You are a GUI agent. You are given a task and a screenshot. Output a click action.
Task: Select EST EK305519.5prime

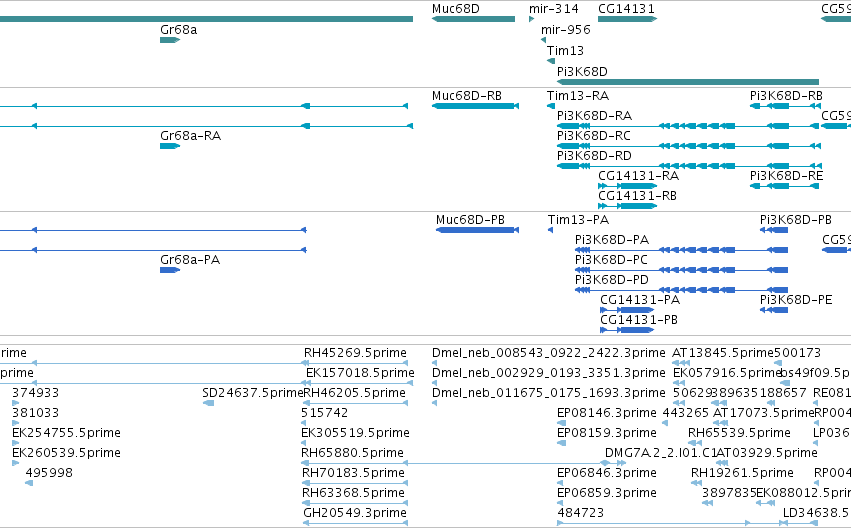303,443
